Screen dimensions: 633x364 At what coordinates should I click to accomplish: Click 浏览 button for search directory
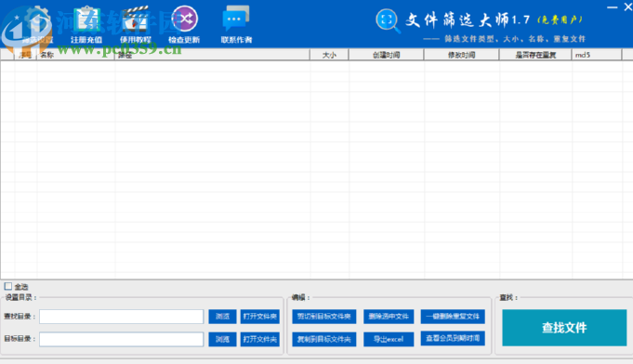222,317
